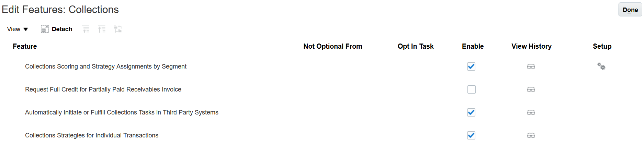This screenshot has width=644, height=146.
Task: Enable Request Full Credit for Partially Paid Invoice
Action: point(471,89)
